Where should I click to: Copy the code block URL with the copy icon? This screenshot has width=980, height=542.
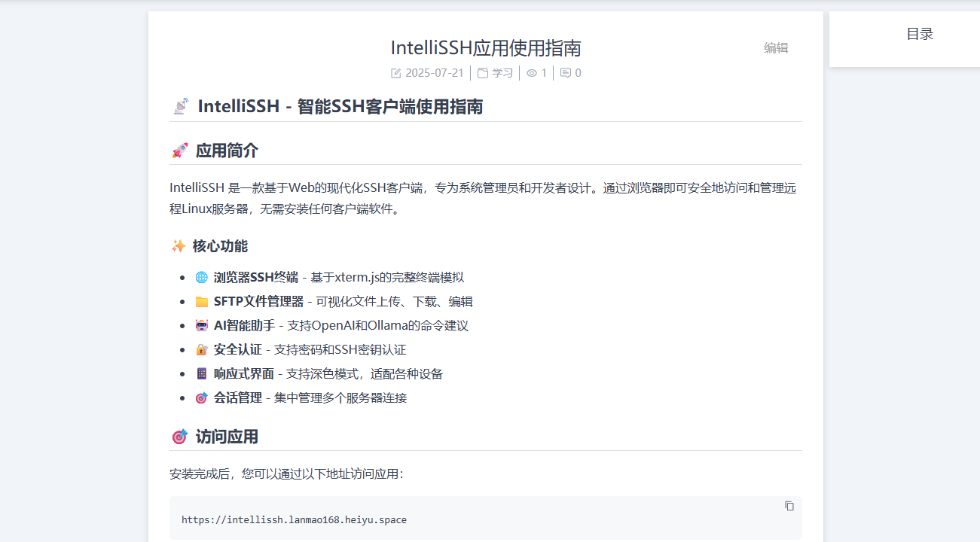pos(789,506)
